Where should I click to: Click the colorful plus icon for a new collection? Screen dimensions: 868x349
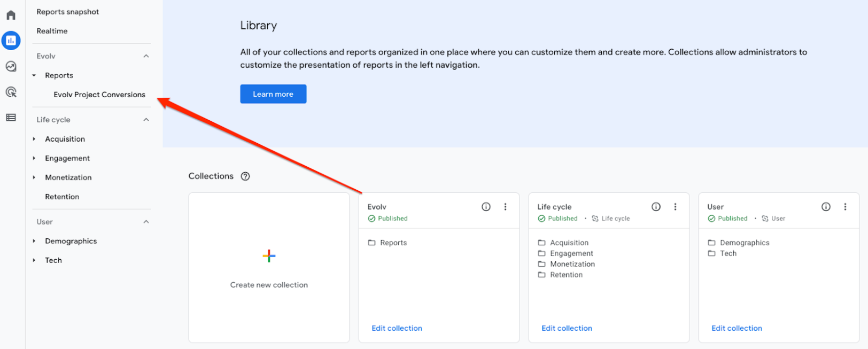(269, 256)
